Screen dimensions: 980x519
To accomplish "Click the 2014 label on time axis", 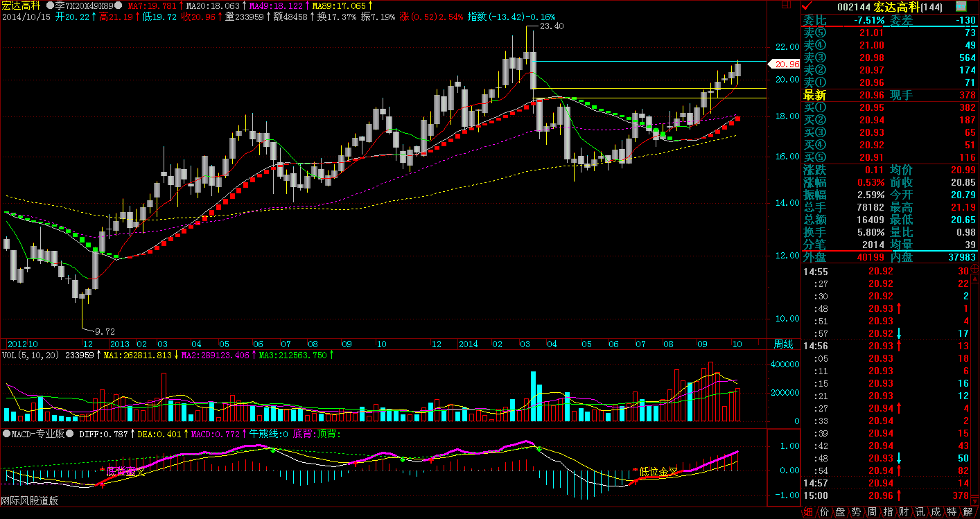I will point(469,344).
